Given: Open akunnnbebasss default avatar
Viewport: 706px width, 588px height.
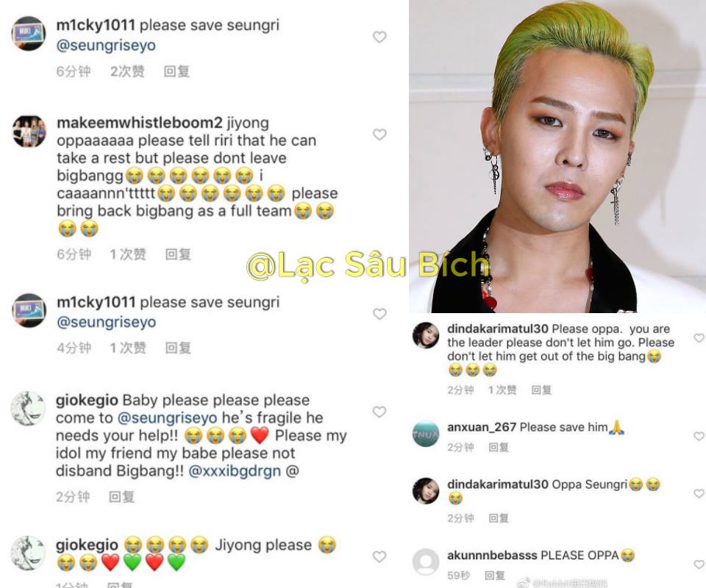Looking at the screenshot, I should [426, 562].
